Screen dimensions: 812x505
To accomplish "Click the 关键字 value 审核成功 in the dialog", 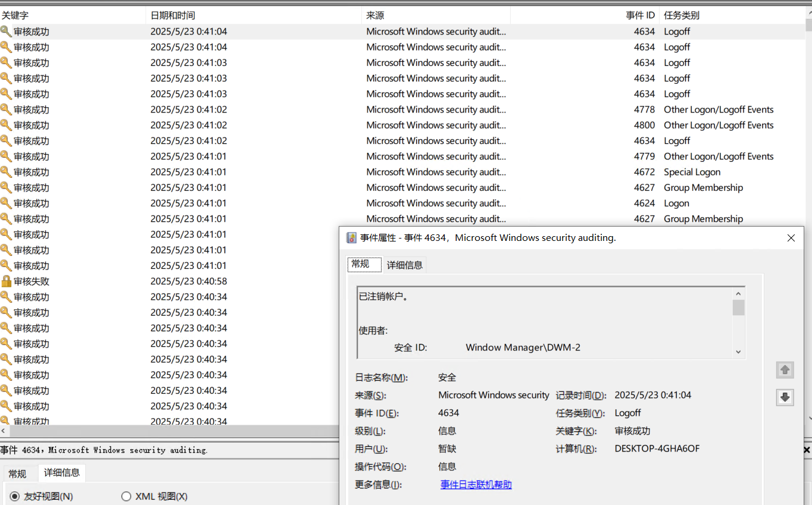I will tap(632, 431).
